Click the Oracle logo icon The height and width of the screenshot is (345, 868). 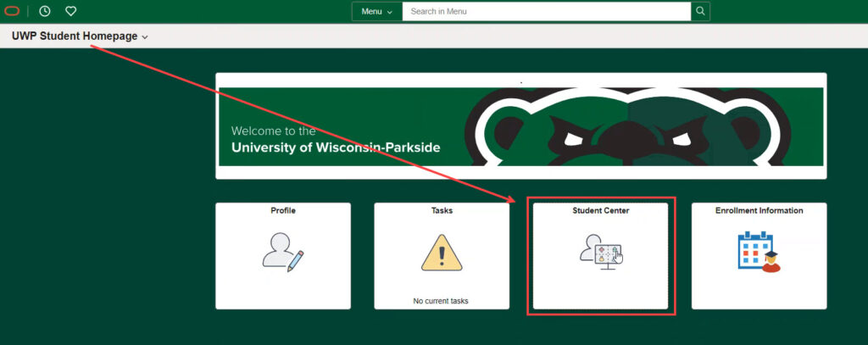click(x=12, y=11)
